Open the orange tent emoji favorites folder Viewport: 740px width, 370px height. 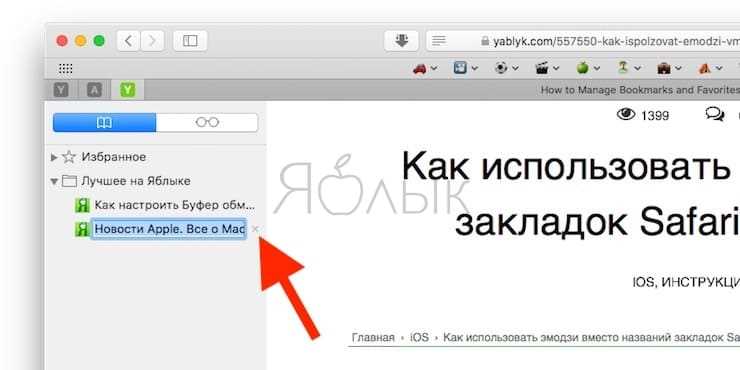tap(710, 68)
